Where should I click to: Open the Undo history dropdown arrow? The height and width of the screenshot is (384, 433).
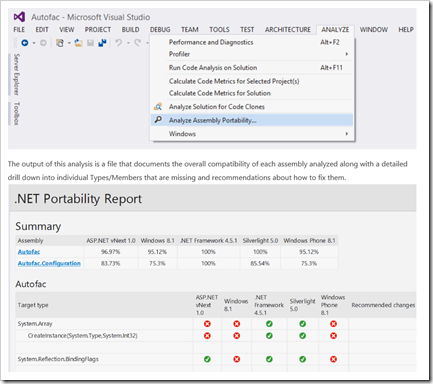(128, 43)
